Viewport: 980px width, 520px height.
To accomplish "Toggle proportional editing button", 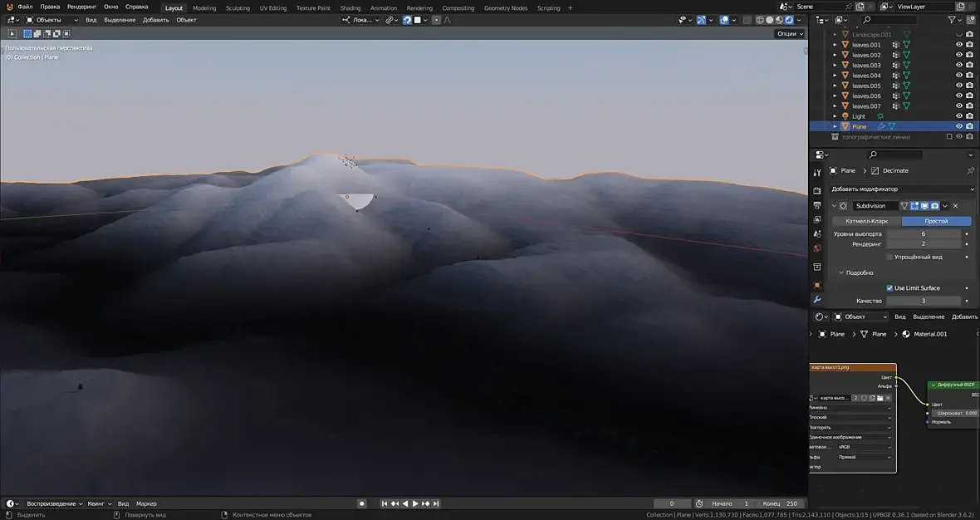I will [x=436, y=20].
